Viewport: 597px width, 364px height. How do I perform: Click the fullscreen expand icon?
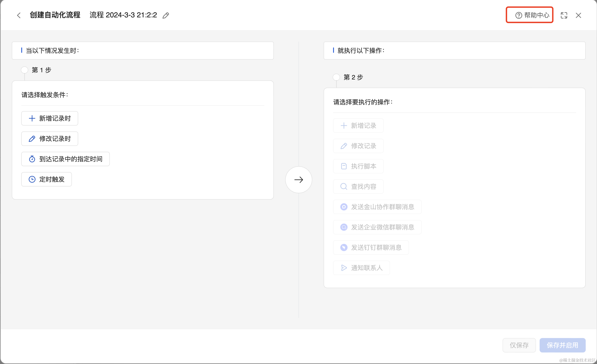tap(564, 15)
